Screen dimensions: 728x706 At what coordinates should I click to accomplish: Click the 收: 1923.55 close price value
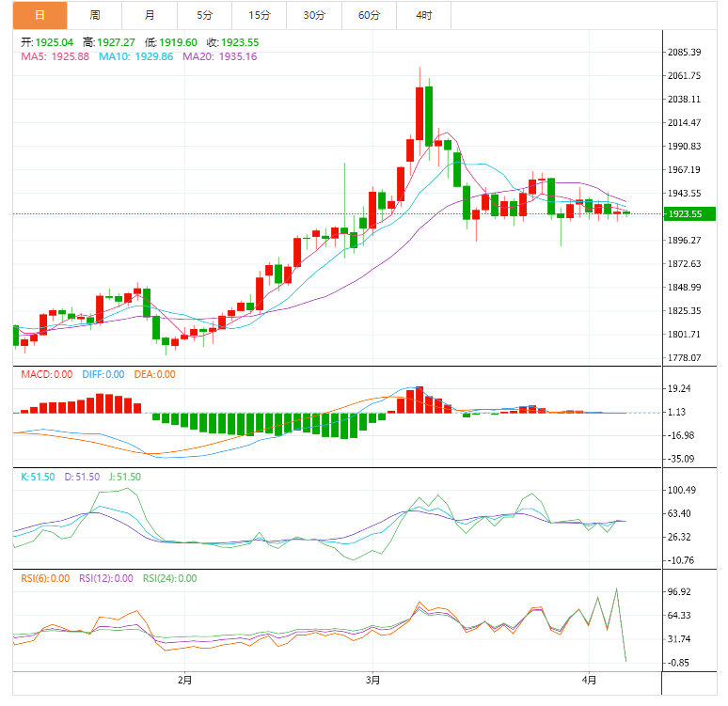pyautogui.click(x=233, y=42)
